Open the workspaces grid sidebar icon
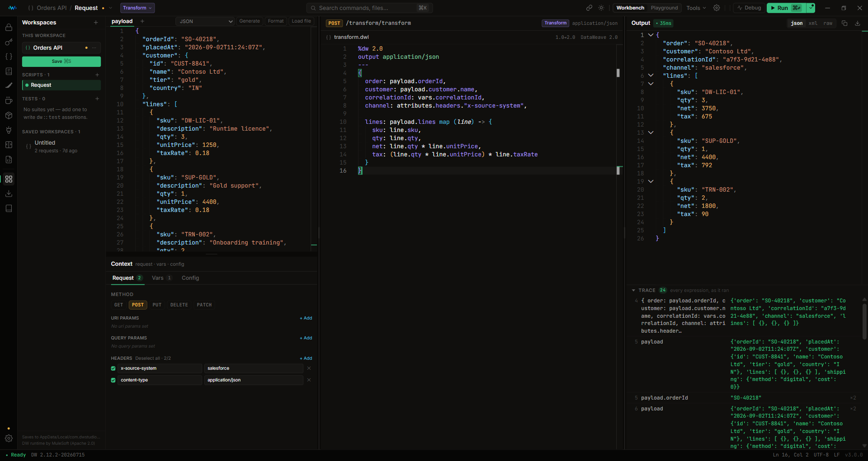868x461 pixels. tap(9, 179)
